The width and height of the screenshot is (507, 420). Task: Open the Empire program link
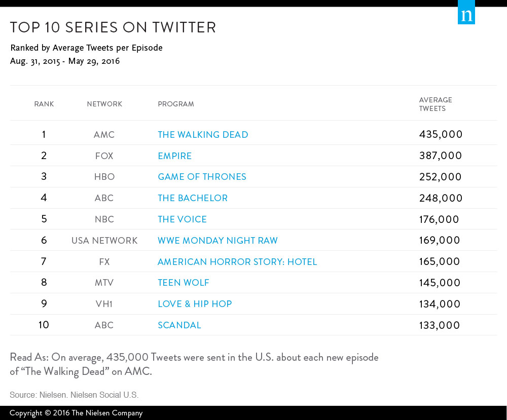(174, 156)
